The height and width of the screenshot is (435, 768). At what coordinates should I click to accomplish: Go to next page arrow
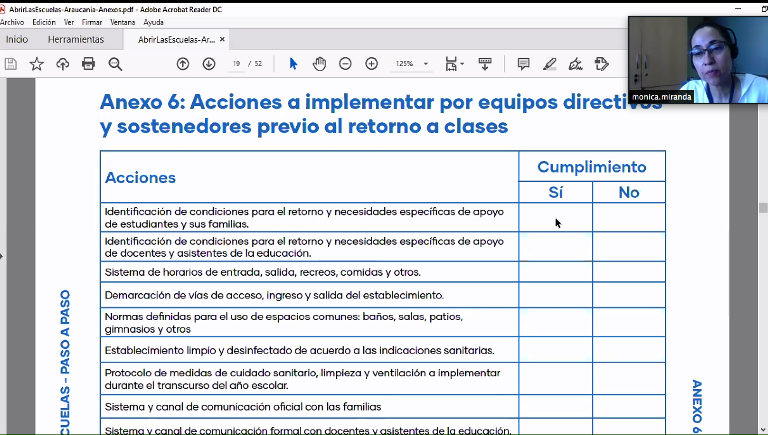(209, 64)
